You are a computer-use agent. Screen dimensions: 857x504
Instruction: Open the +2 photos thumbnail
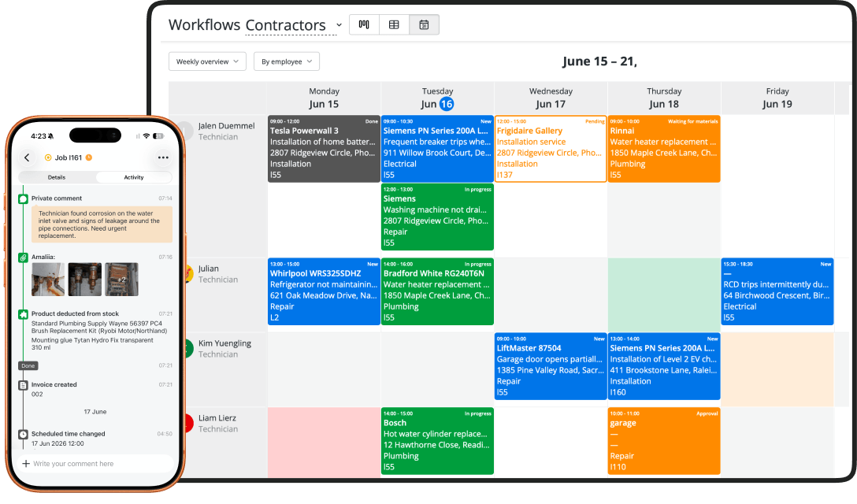121,280
